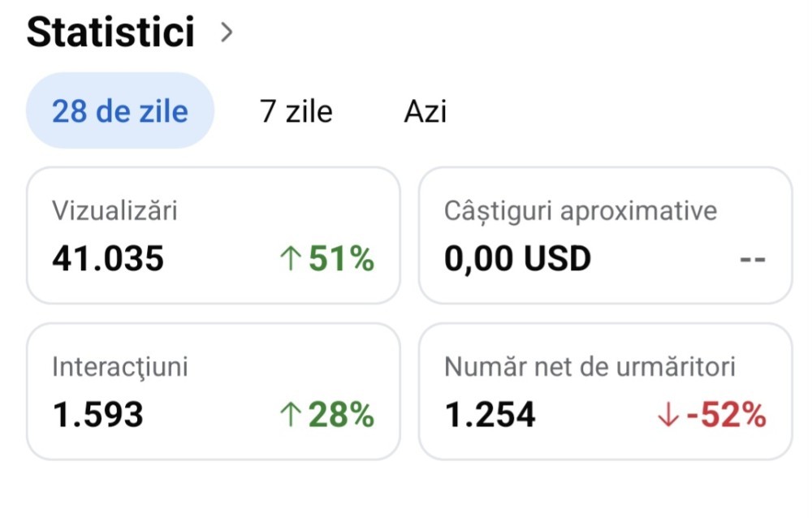The image size is (812, 518).
Task: Click the 0,00 USD earnings value
Action: tap(517, 260)
